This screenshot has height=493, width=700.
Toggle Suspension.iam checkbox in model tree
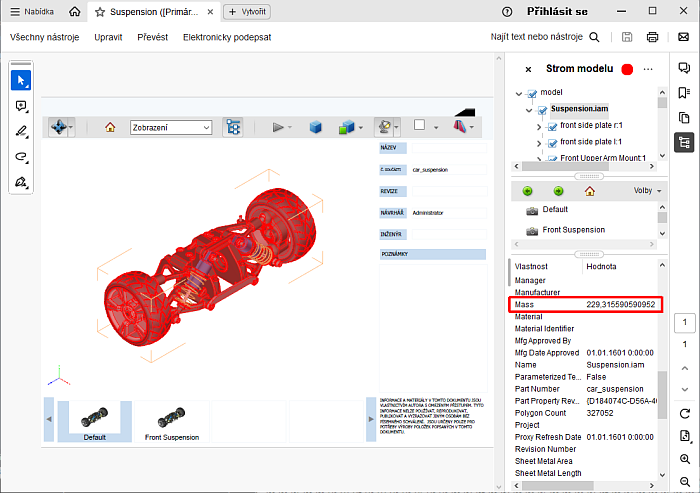(541, 109)
